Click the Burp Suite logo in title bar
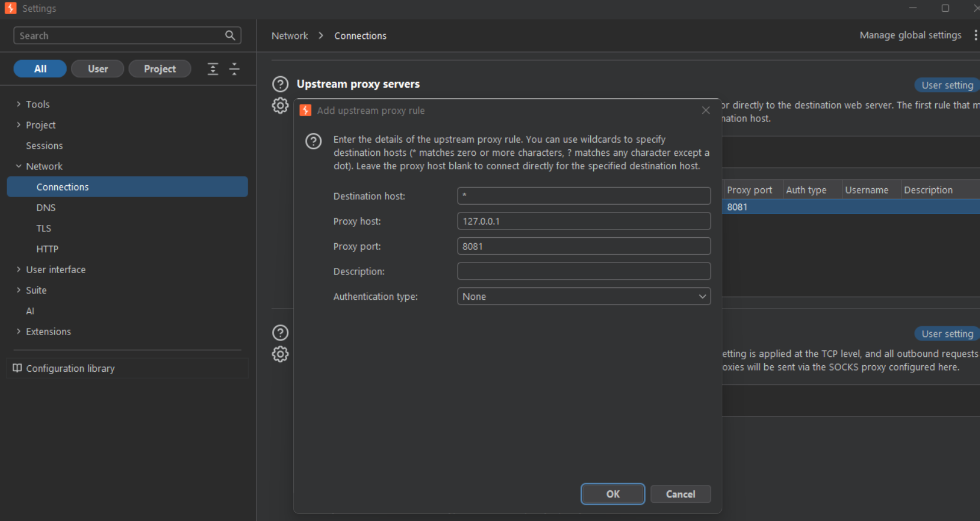 point(11,8)
